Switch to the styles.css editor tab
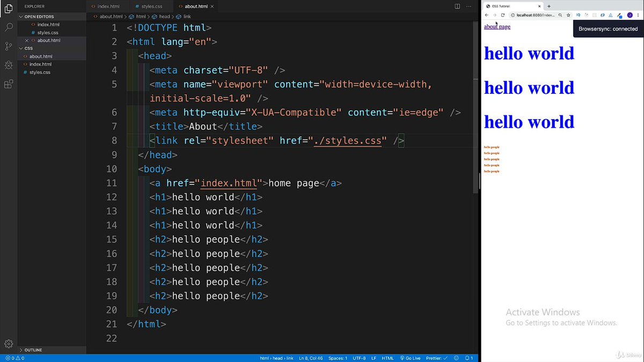The height and width of the screenshot is (362, 644). [151, 6]
